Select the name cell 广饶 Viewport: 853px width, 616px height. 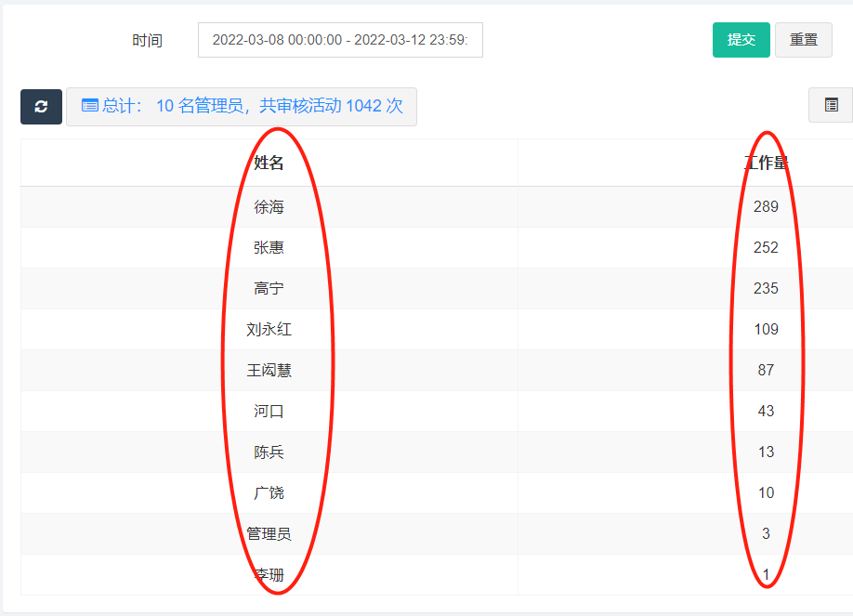tap(269, 492)
